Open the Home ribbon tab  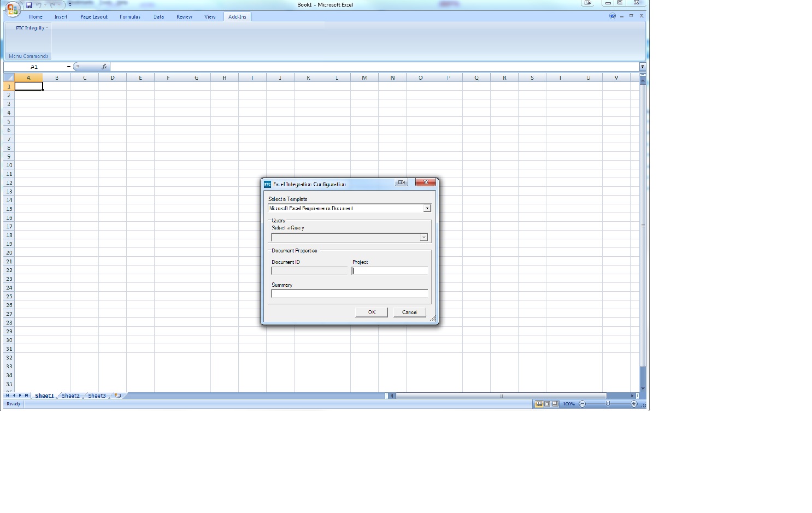pyautogui.click(x=36, y=16)
